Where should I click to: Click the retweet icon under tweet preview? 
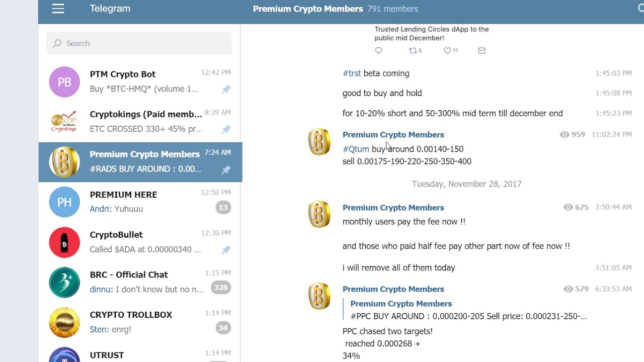pyautogui.click(x=413, y=50)
